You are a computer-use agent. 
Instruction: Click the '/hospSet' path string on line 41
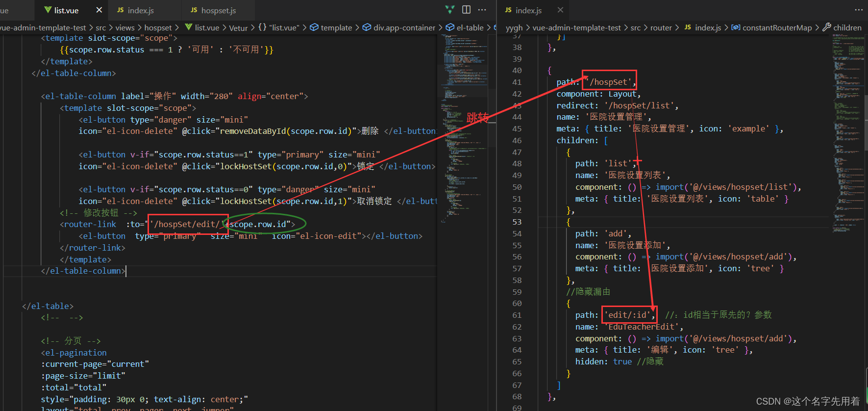tap(608, 82)
